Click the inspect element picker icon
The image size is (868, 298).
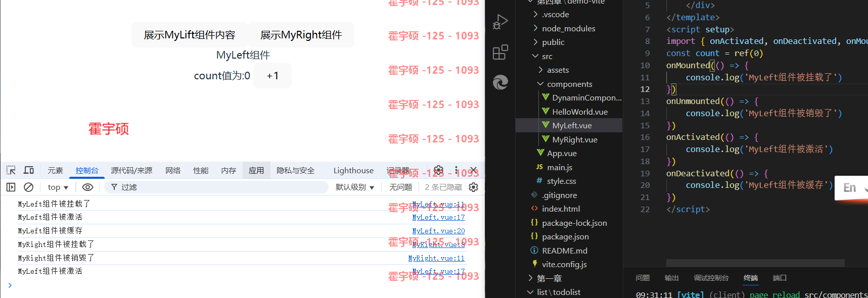pos(11,170)
